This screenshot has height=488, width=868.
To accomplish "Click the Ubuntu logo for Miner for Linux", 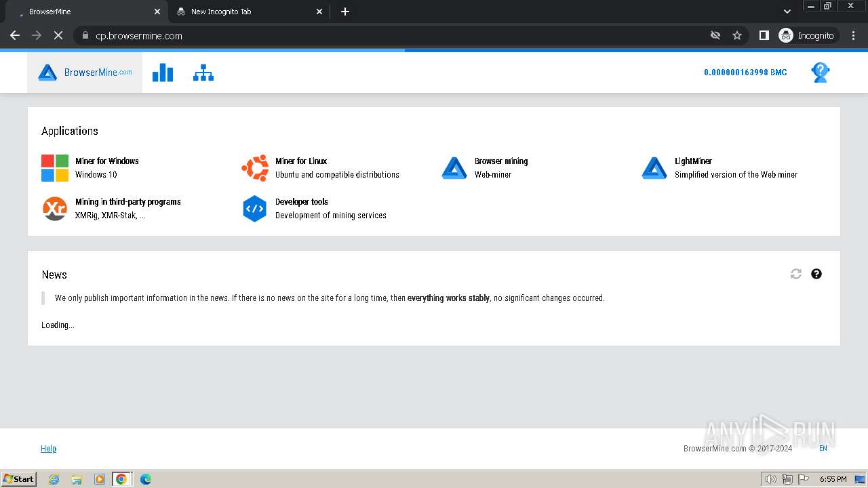I will (x=255, y=168).
